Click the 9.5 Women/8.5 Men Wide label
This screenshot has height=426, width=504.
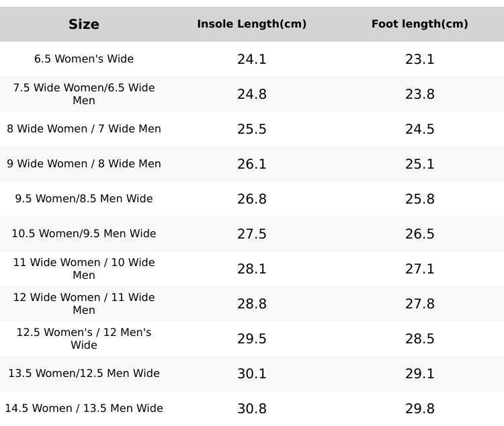coord(84,199)
